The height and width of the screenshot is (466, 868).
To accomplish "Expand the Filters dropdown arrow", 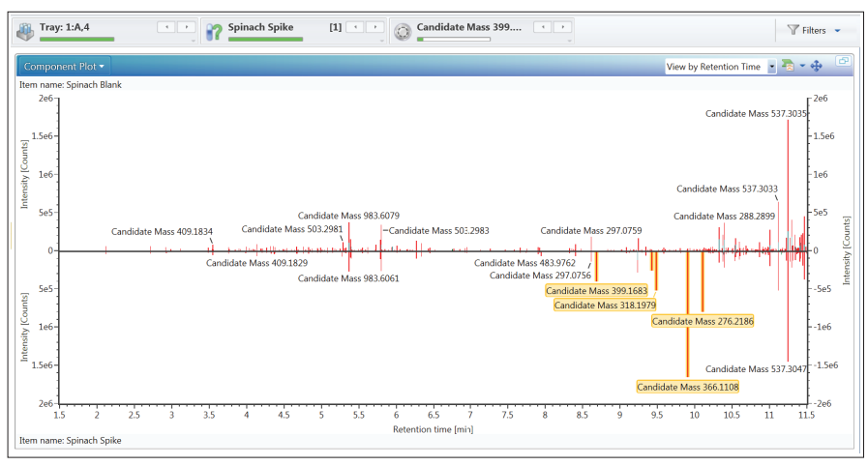I will (x=838, y=30).
